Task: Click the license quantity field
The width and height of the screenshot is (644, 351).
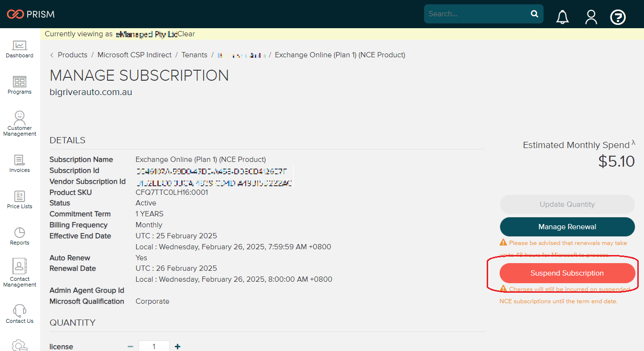Action: (x=154, y=346)
